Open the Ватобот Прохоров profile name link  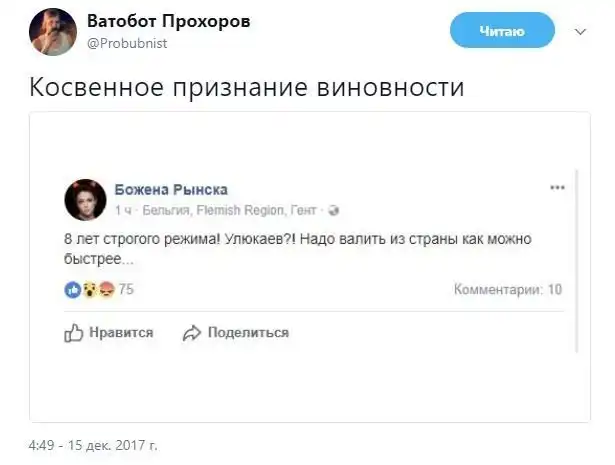[168, 22]
